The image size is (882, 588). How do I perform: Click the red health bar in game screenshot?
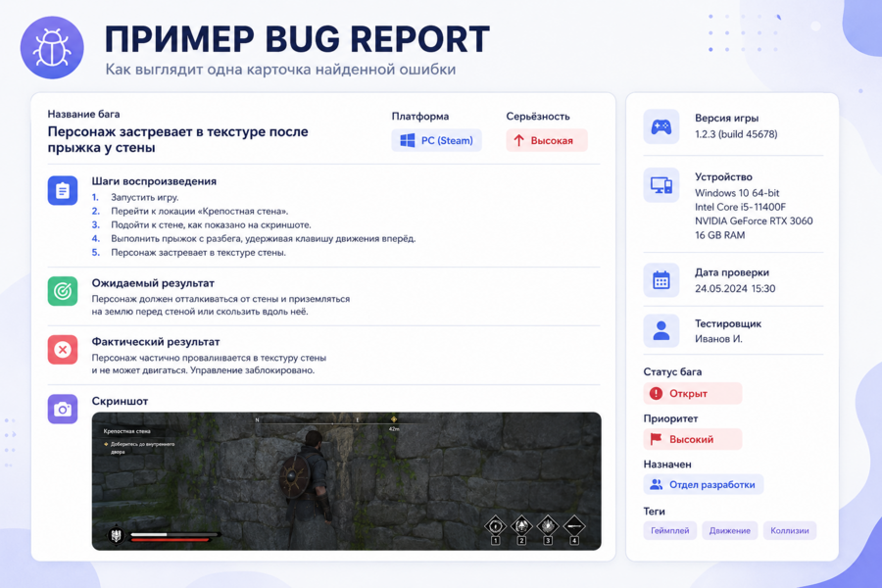[171, 540]
